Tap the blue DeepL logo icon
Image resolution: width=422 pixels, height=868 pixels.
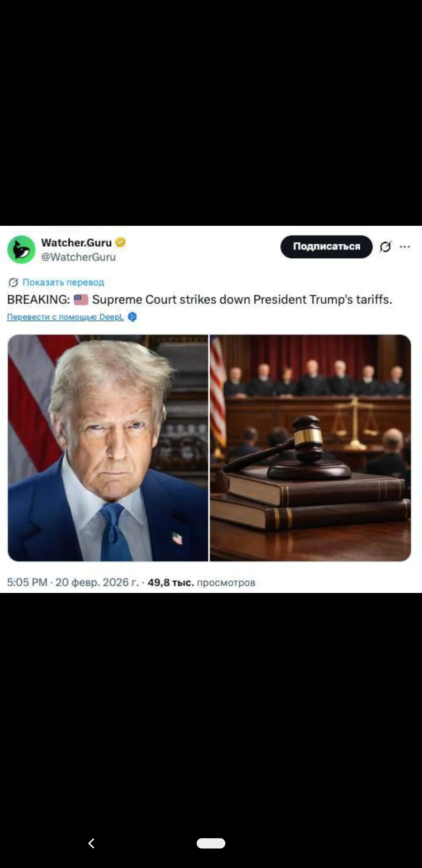132,317
